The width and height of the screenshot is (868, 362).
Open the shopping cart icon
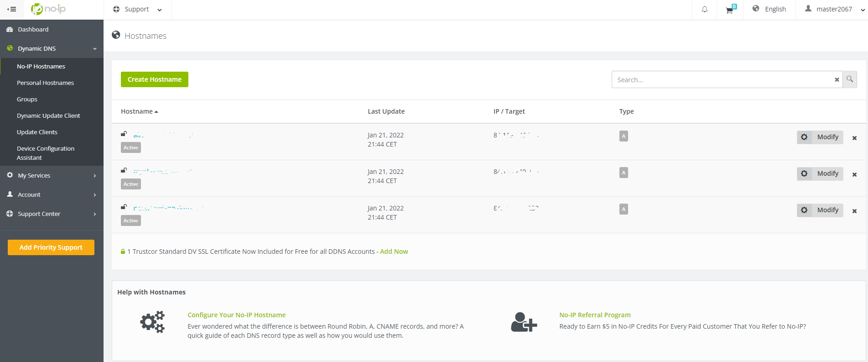click(x=731, y=9)
